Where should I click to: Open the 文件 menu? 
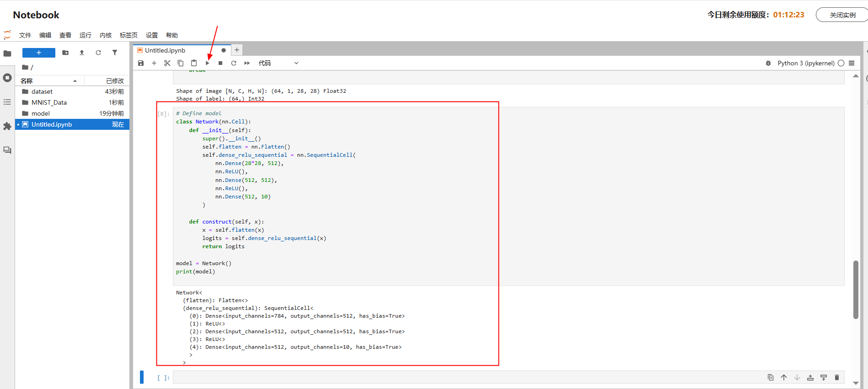click(25, 35)
